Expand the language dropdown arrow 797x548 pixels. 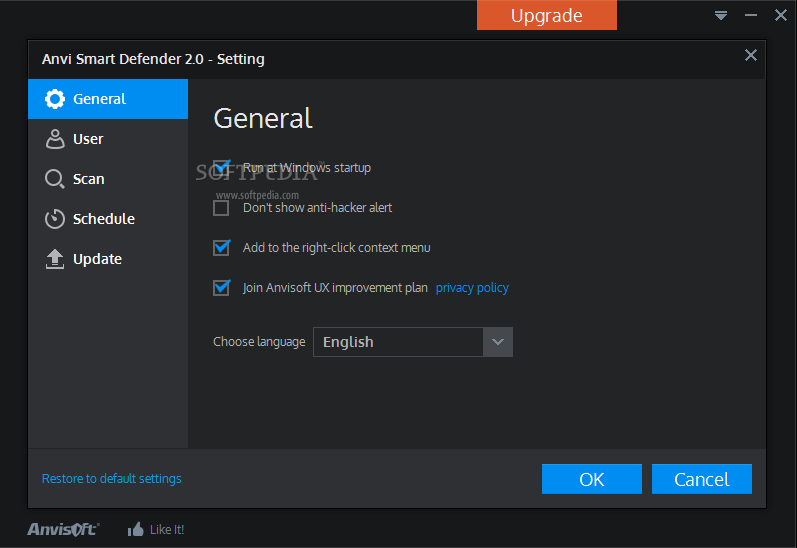(498, 342)
